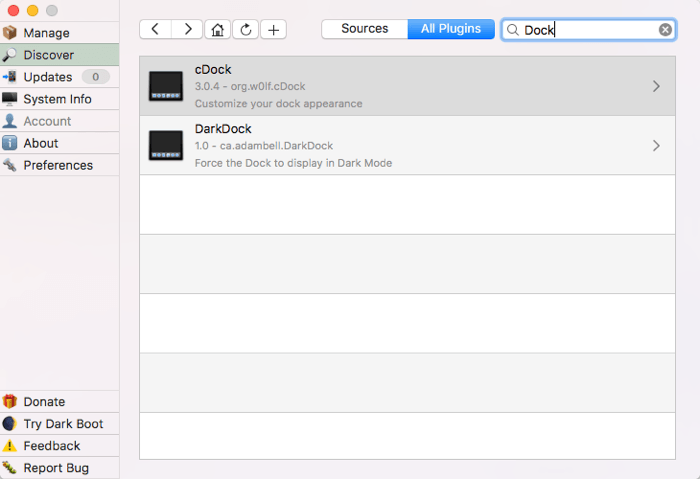
Task: Minimize the window with yellow button
Action: 33,10
